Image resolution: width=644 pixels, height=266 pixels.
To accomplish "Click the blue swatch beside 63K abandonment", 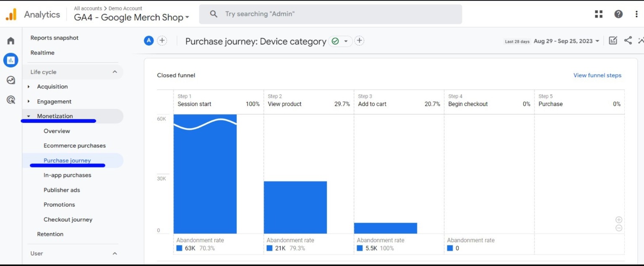I will pos(180,248).
